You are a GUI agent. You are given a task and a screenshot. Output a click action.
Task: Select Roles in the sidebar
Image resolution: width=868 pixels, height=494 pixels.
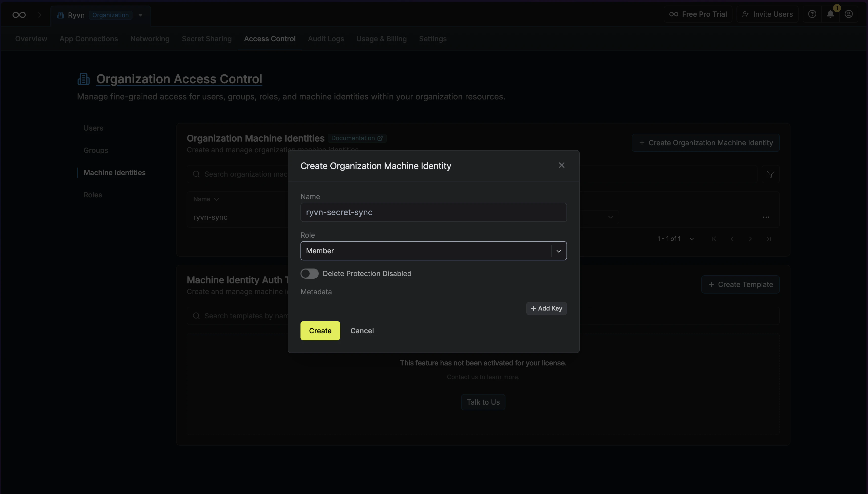[92, 195]
